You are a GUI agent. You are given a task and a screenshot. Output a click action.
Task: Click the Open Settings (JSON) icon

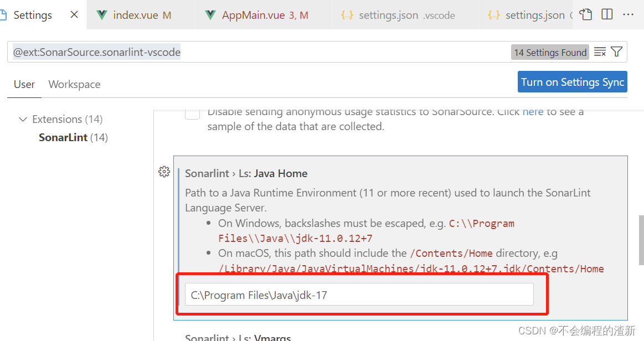(585, 15)
